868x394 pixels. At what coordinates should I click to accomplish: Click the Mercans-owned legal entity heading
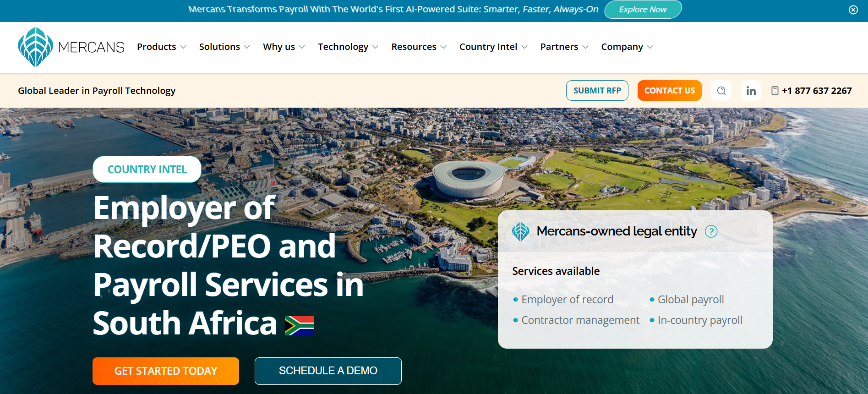pyautogui.click(x=617, y=231)
